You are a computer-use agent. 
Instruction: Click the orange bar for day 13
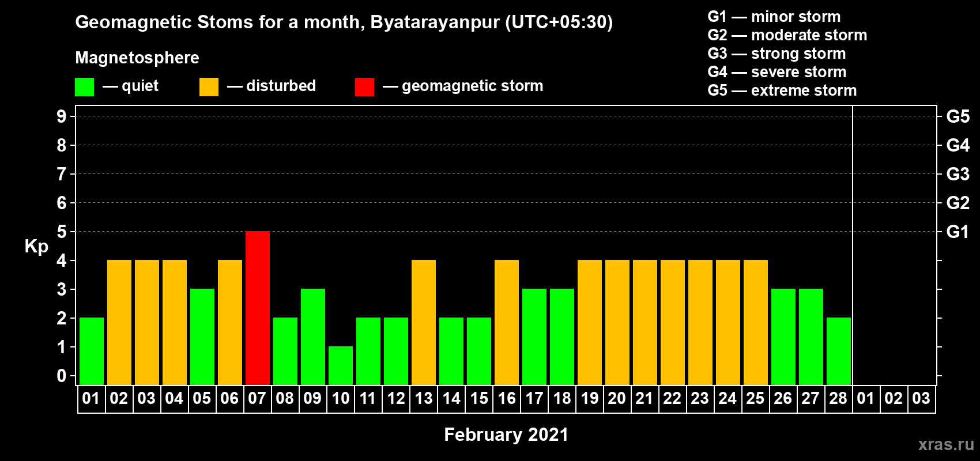pyautogui.click(x=424, y=322)
